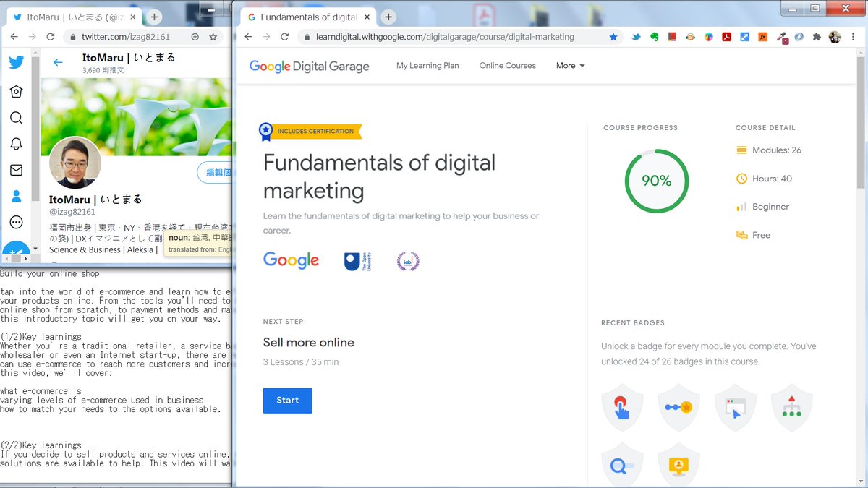The width and height of the screenshot is (868, 488).
Task: Click the yellow screen person badge
Action: coord(679,466)
